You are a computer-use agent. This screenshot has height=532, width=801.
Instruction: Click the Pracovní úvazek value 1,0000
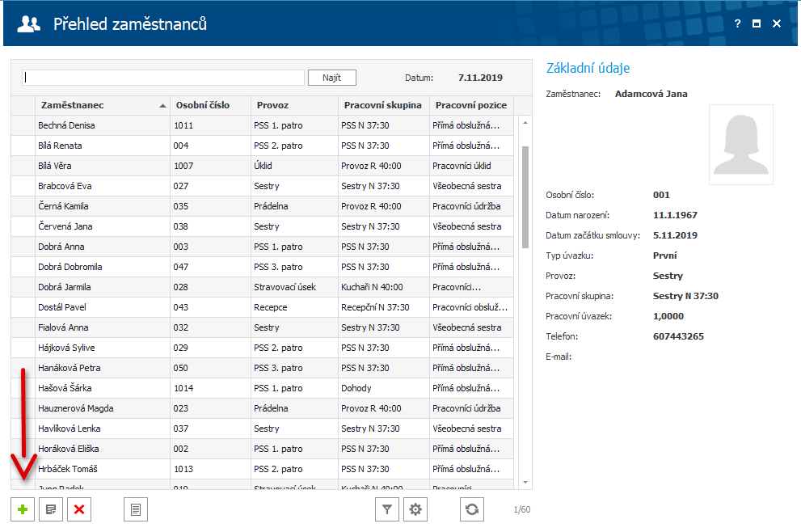[x=668, y=316]
